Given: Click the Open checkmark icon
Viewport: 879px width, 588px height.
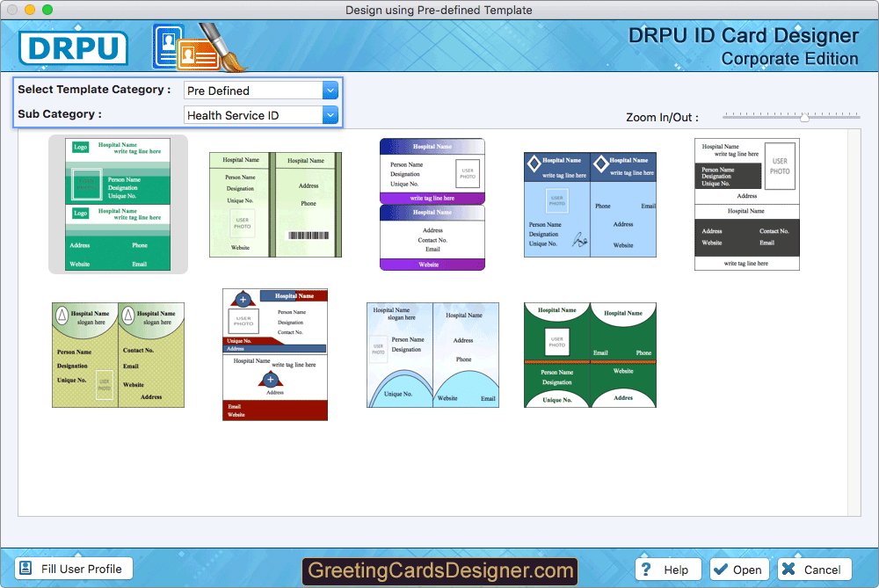Looking at the screenshot, I should pos(721,570).
